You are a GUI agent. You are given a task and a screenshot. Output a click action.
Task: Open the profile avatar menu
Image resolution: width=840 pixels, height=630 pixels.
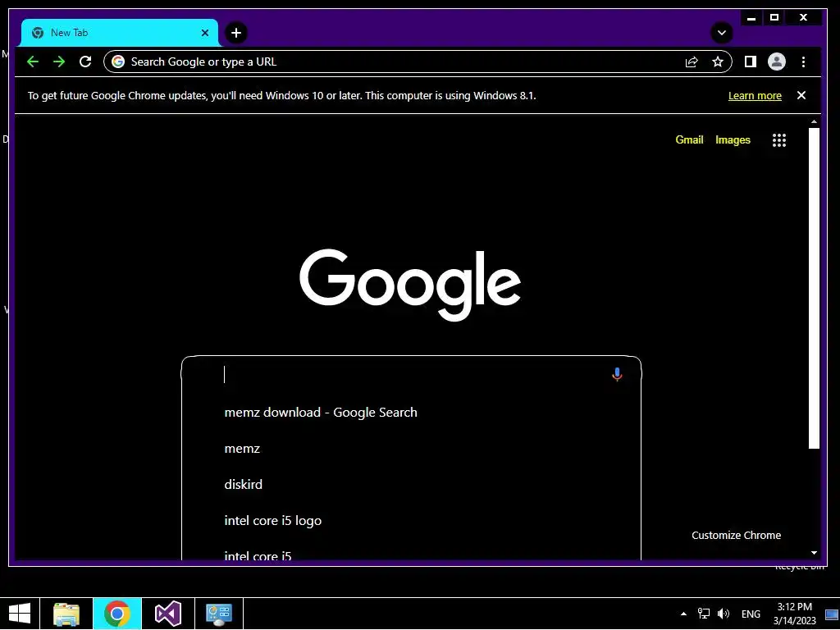776,62
